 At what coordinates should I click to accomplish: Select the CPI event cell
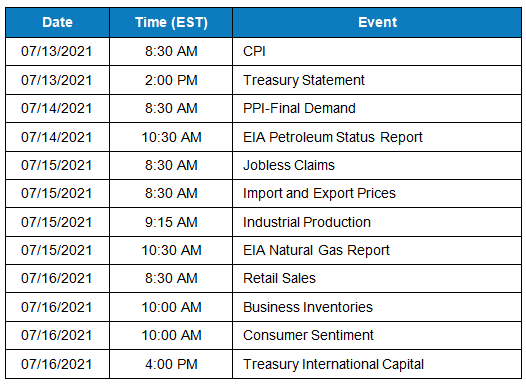[x=377, y=51]
